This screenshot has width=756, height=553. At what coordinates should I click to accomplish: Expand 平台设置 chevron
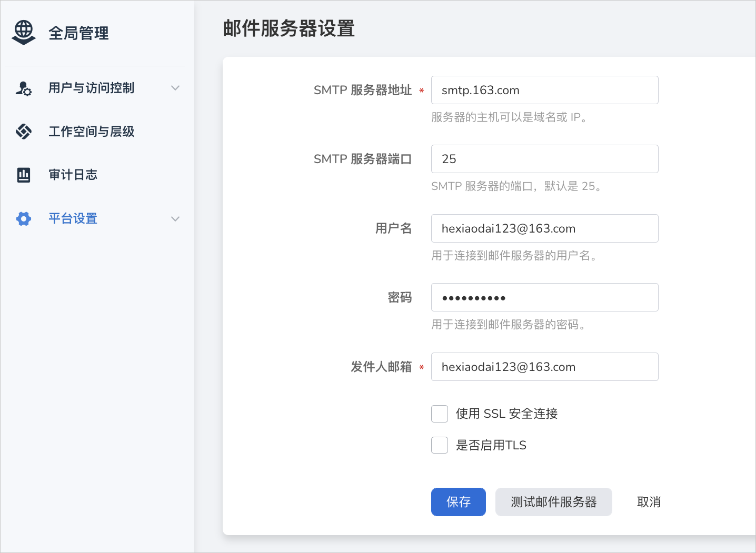(175, 219)
